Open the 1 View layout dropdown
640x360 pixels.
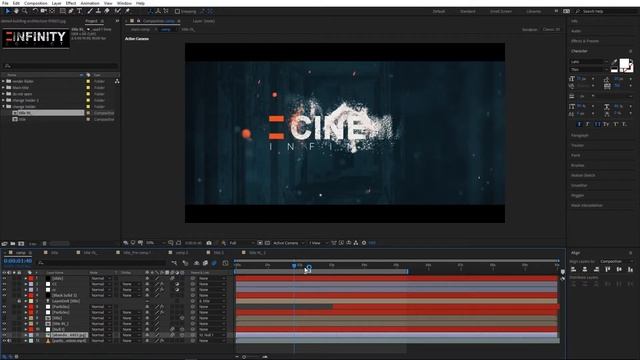click(318, 243)
